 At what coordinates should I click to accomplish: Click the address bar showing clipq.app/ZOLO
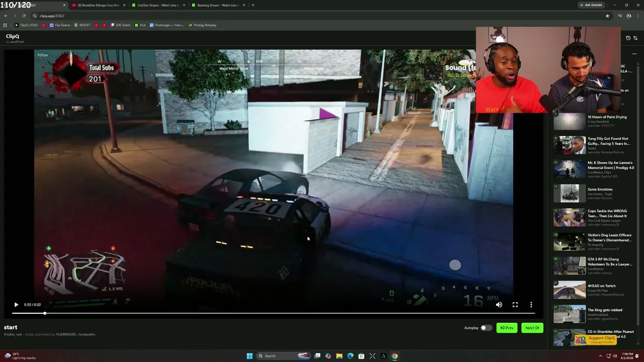pos(317,16)
